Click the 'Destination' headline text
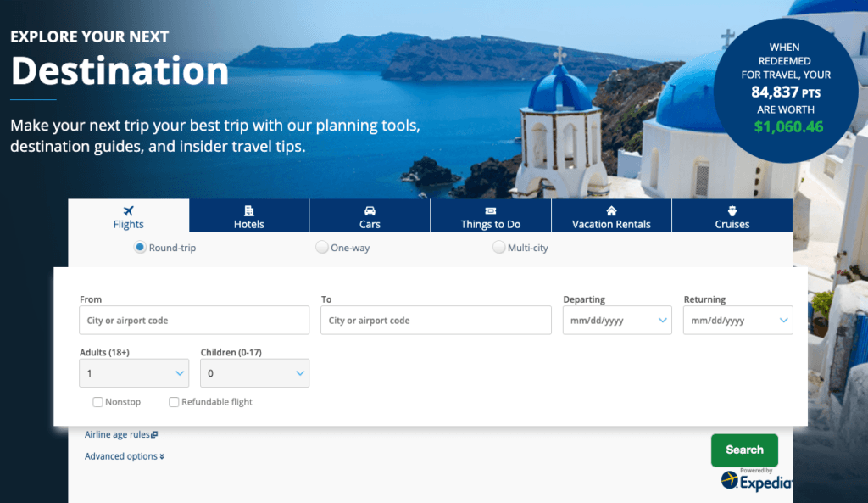The image size is (868, 503). [120, 70]
